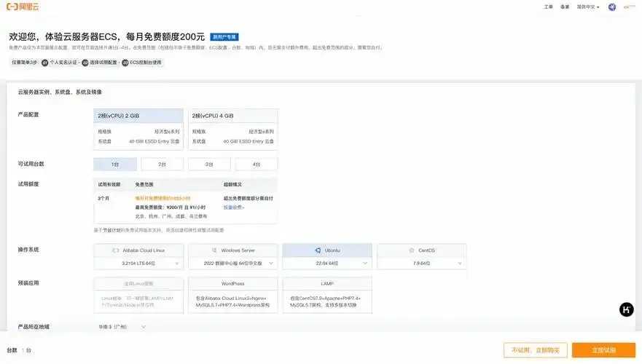Screen dimensions: 642x364
Task: Open the 备案 menu in top bar
Action: pyautogui.click(x=565, y=7)
